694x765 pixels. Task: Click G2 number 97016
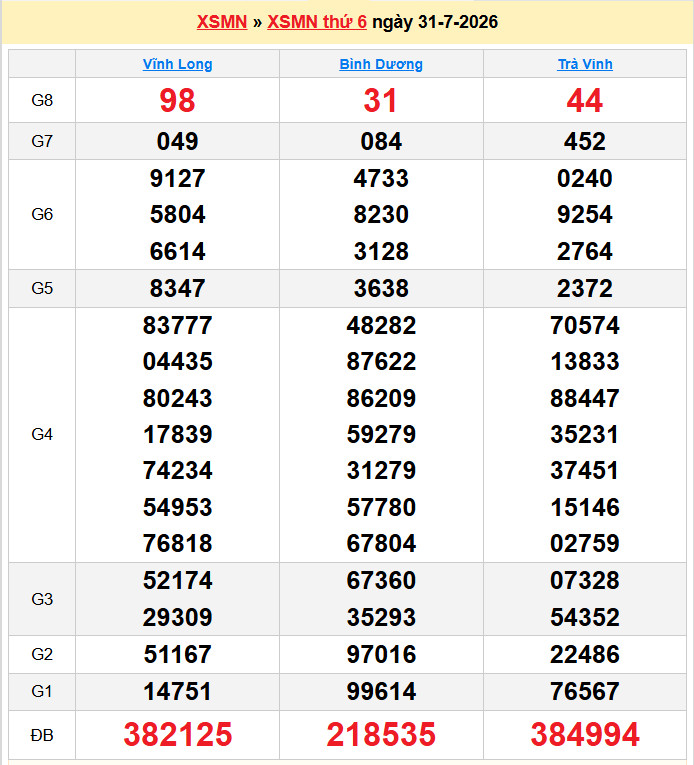[381, 654]
